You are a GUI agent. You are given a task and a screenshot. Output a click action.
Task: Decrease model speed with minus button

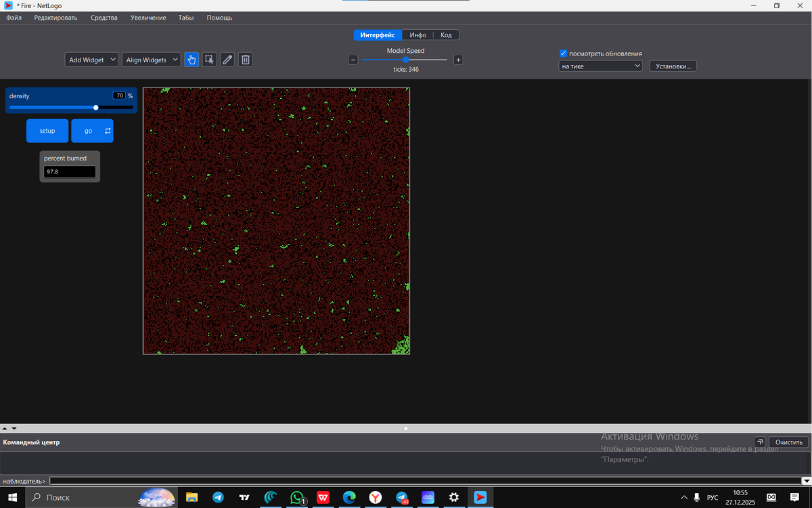[x=353, y=60]
